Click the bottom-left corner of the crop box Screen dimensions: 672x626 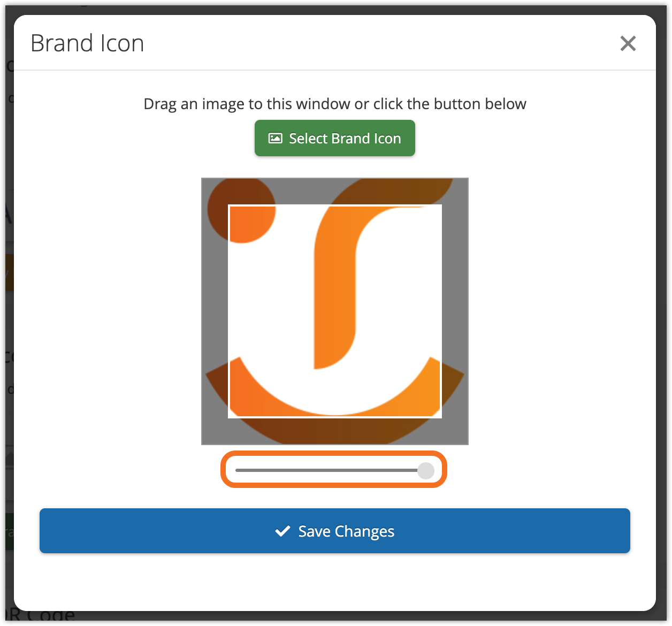coord(229,417)
